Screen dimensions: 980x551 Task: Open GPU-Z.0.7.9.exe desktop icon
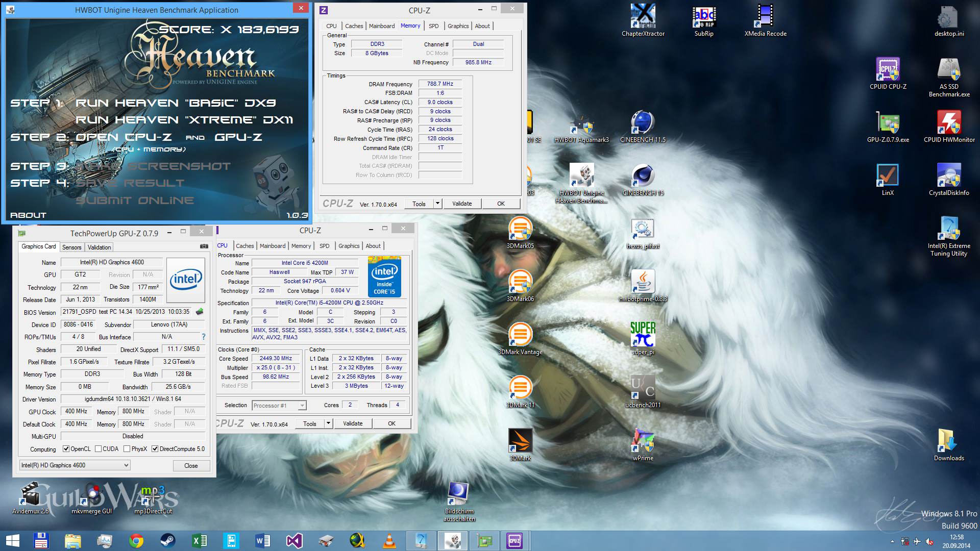click(x=888, y=127)
